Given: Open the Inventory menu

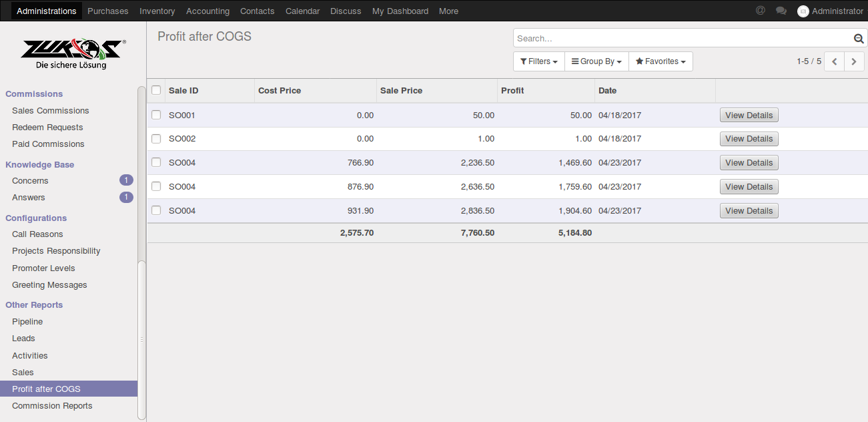Looking at the screenshot, I should (x=157, y=11).
